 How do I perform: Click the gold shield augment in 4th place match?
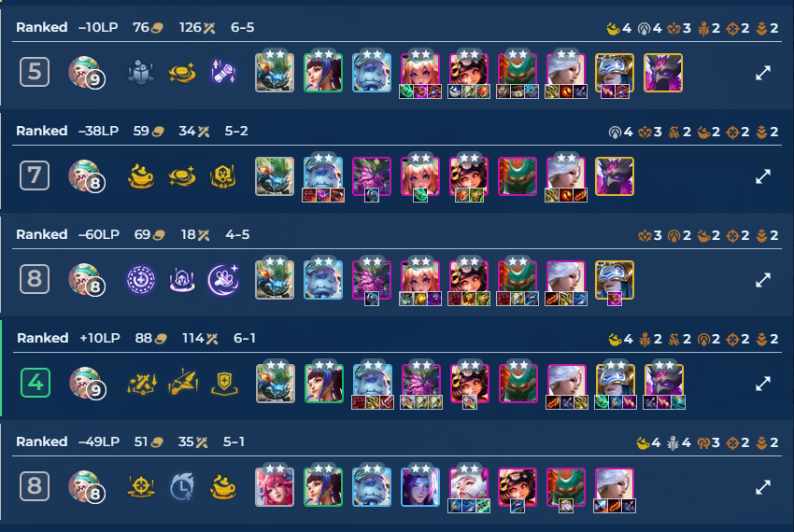224,384
